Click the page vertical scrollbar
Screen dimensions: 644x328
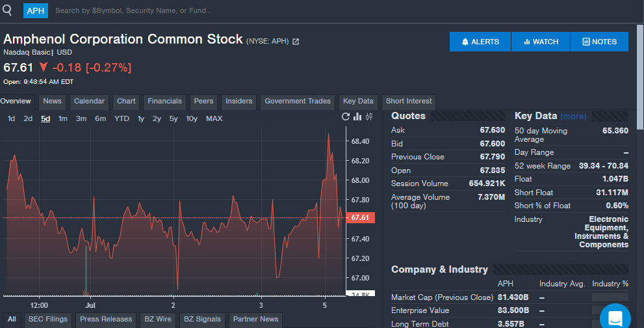click(640, 77)
